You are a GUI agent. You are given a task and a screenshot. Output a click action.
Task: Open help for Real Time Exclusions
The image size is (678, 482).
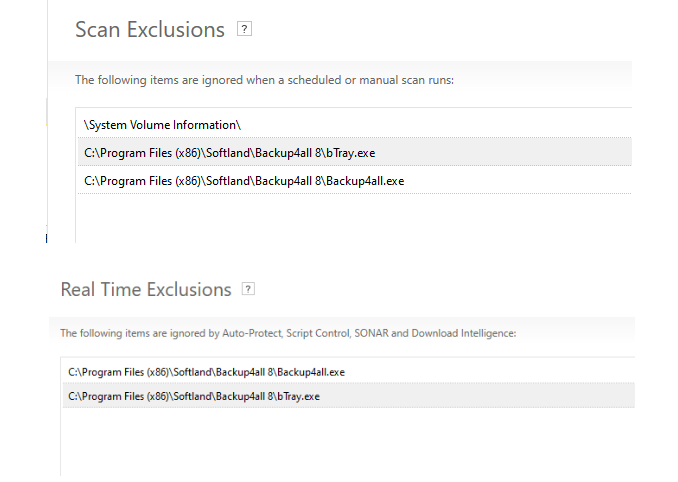pos(248,289)
